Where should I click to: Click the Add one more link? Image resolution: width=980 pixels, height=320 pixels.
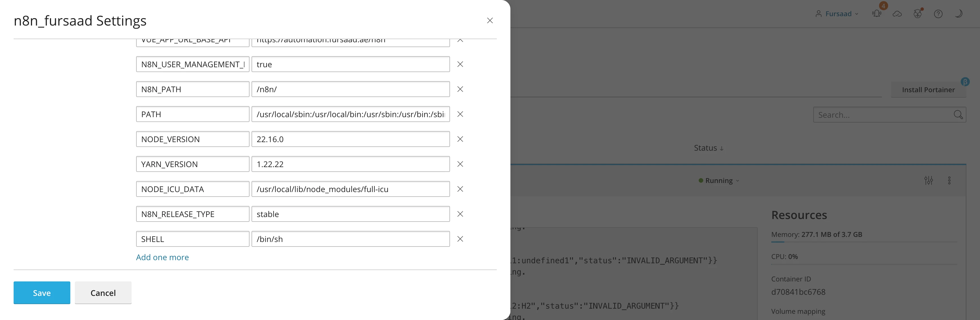point(162,258)
